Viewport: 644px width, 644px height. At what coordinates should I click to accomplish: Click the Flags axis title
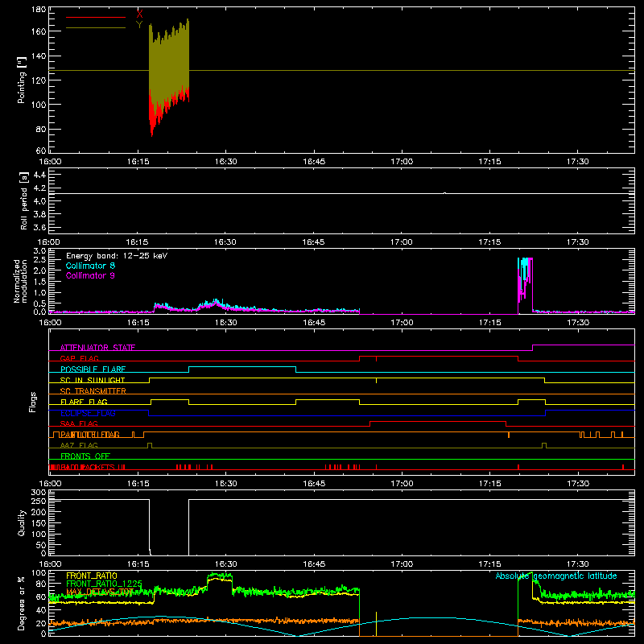coord(33,402)
